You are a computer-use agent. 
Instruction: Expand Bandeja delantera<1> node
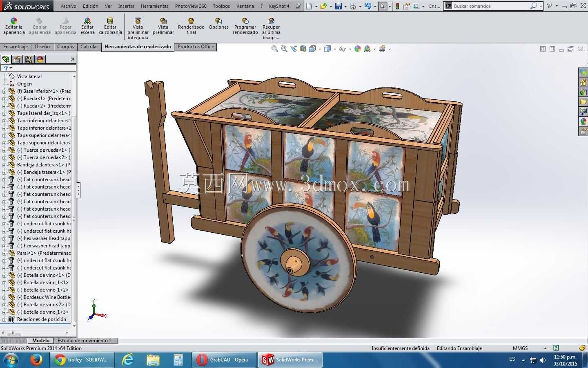point(4,165)
